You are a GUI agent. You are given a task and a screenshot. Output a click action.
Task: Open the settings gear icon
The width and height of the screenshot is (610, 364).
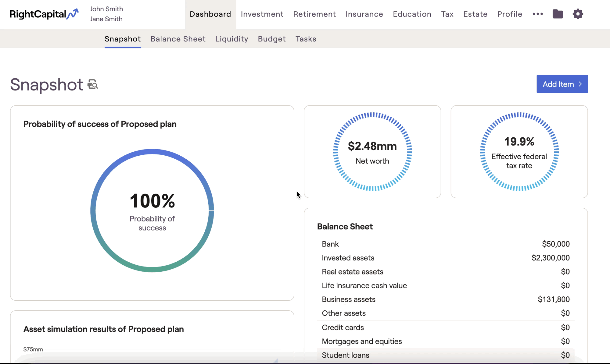click(x=578, y=14)
